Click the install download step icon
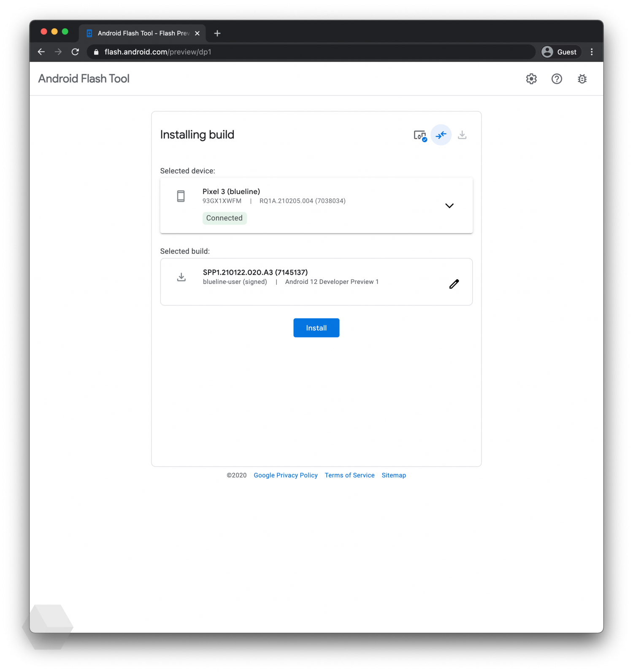Viewport: 633px width, 672px height. coord(462,135)
